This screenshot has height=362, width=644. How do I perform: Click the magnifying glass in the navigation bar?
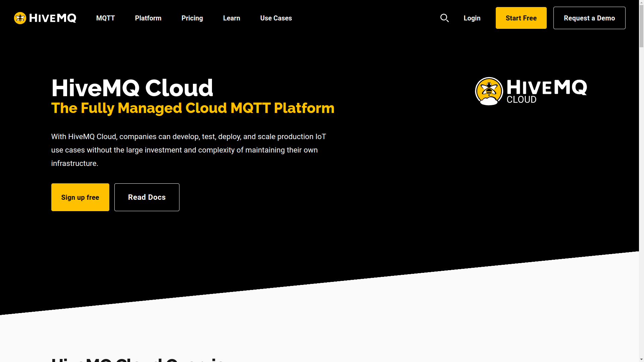tap(444, 18)
